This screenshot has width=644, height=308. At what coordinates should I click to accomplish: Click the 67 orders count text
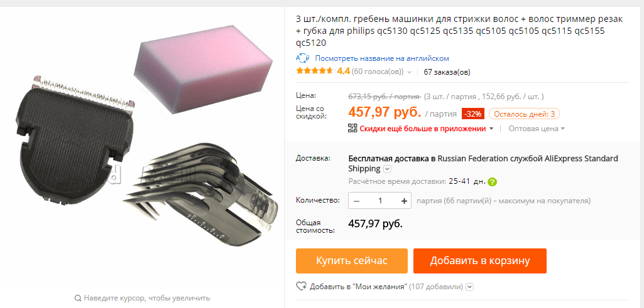[x=447, y=72]
